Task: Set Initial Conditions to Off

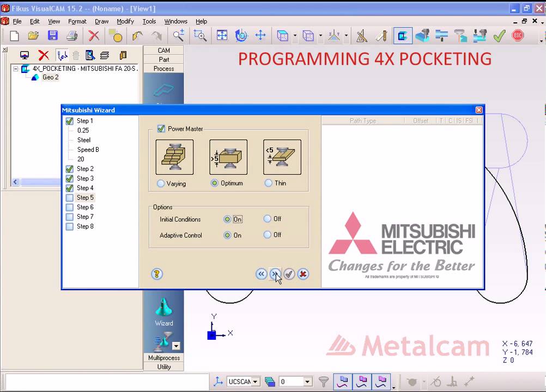Action: pyautogui.click(x=267, y=219)
